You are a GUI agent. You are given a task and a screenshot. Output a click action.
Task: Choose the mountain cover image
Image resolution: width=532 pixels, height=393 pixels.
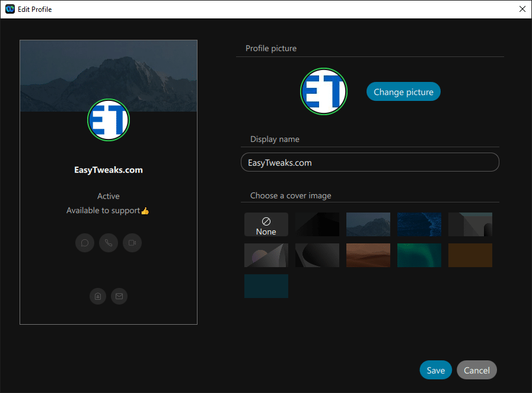tap(368, 224)
